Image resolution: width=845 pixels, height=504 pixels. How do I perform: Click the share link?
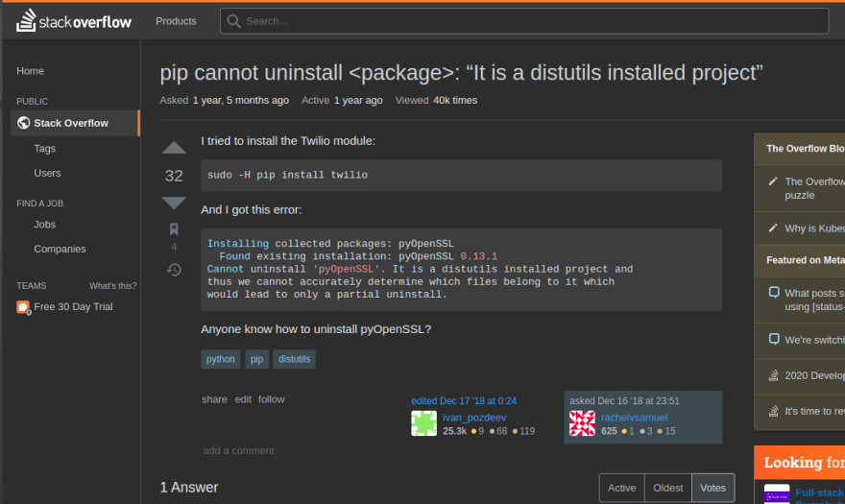214,399
